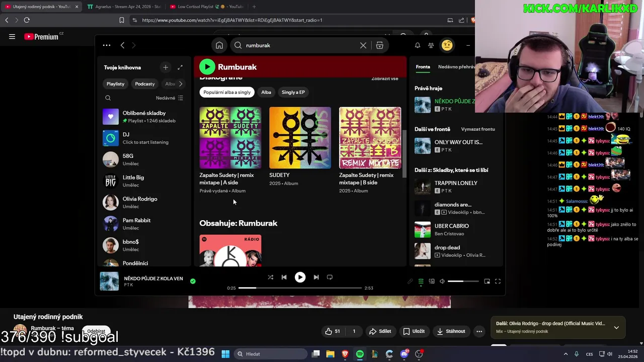Open Spotify notifications bell
The image size is (644, 362).
click(417, 45)
